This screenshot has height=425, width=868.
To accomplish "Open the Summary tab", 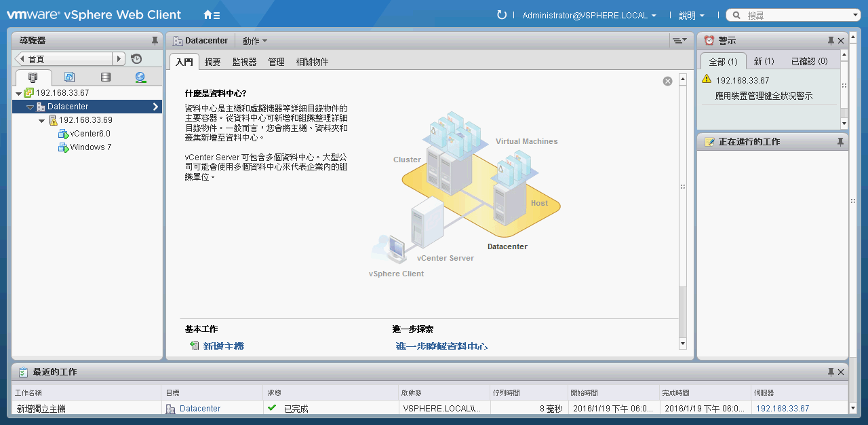I will 213,61.
